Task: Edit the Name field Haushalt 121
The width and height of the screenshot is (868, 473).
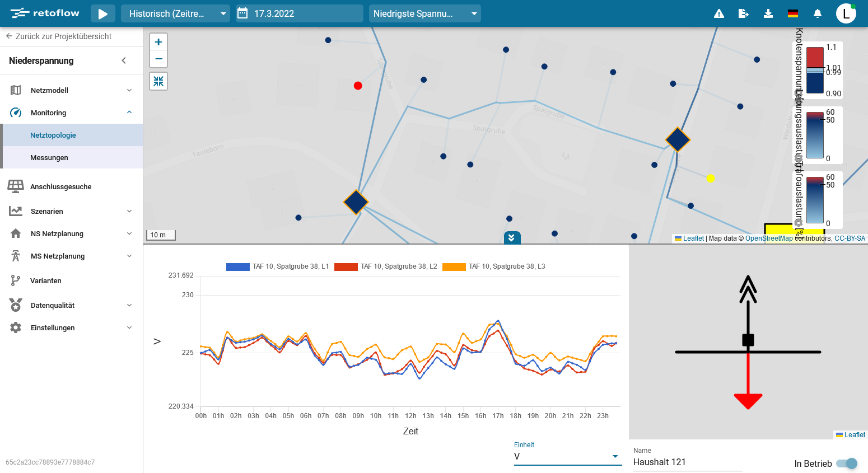Action: [688, 462]
